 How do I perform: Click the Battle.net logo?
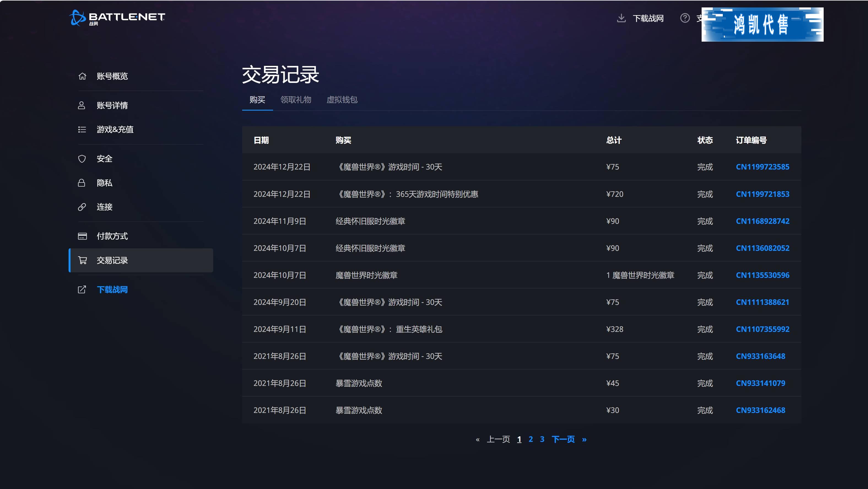(117, 18)
